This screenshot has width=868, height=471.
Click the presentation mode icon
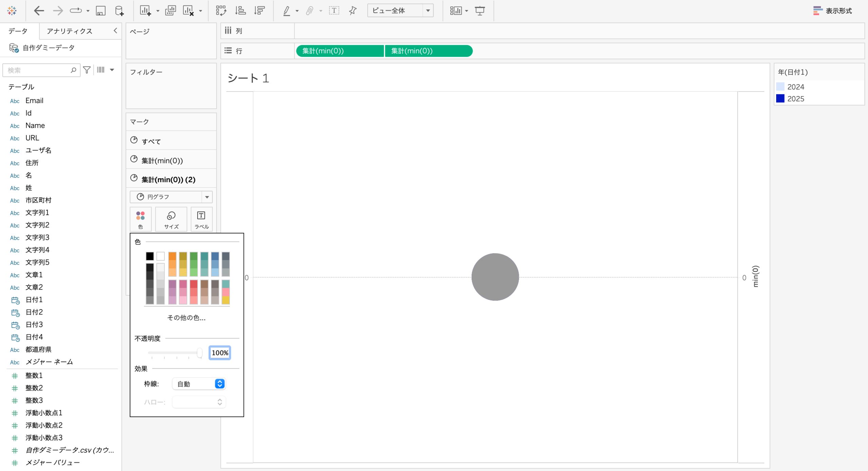point(480,11)
